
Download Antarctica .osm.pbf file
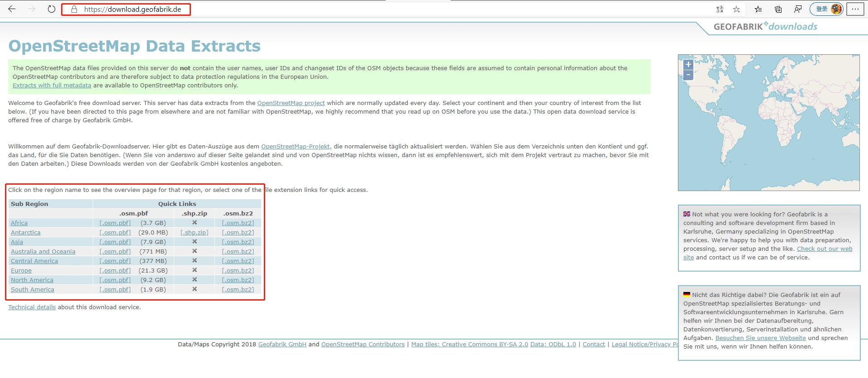(115, 232)
